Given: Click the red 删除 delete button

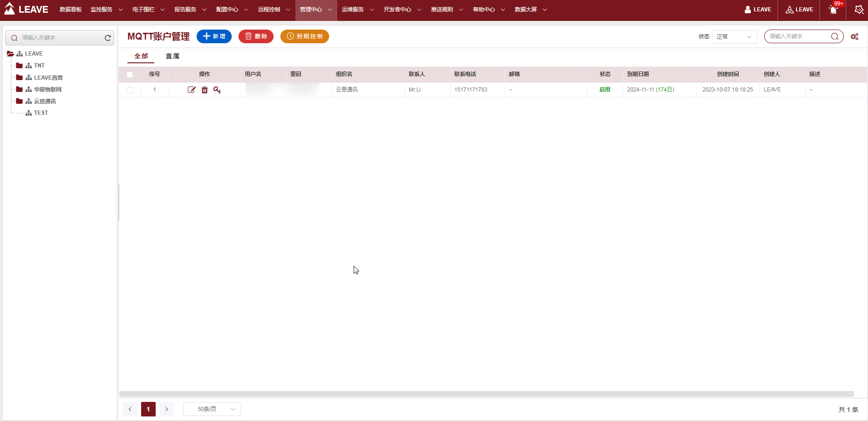Looking at the screenshot, I should coord(256,36).
